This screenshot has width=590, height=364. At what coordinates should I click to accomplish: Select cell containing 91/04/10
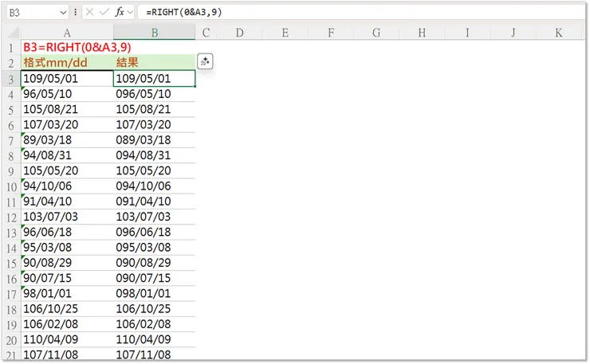pyautogui.click(x=67, y=202)
